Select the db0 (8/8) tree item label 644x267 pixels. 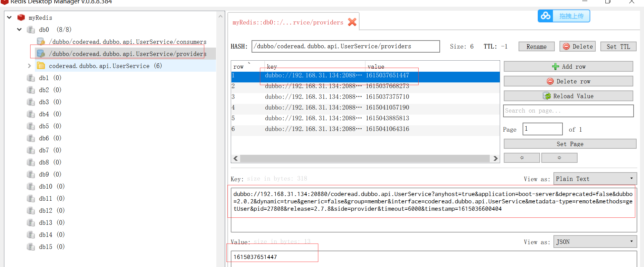tap(55, 29)
